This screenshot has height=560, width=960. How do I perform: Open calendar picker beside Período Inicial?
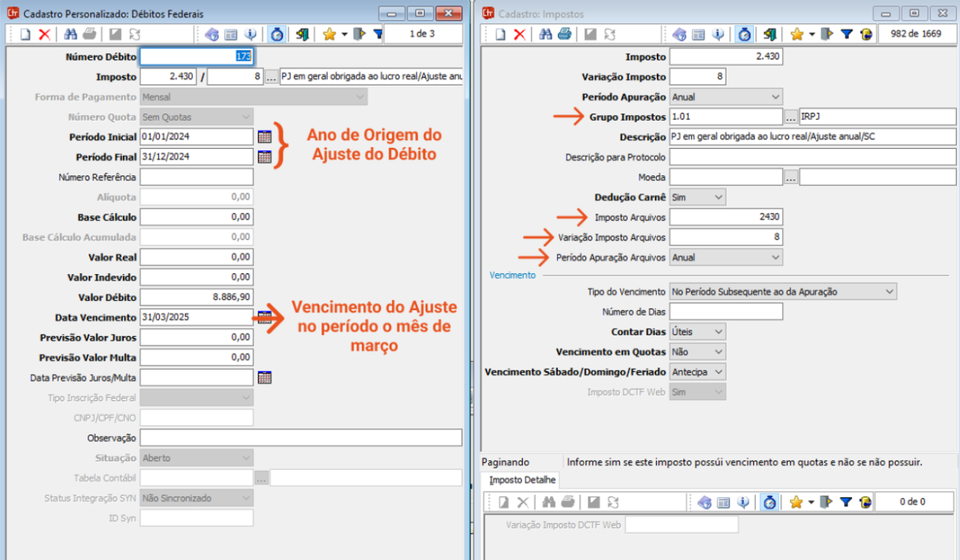(x=264, y=136)
